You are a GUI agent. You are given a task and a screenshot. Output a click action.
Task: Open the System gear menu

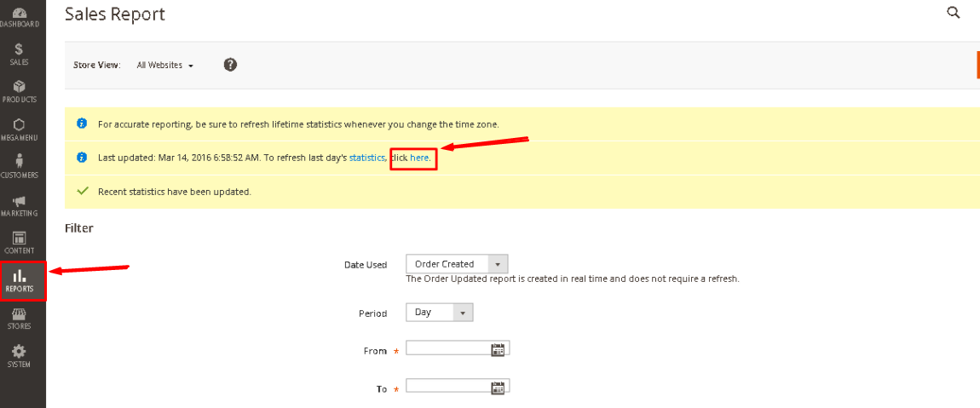(x=20, y=356)
